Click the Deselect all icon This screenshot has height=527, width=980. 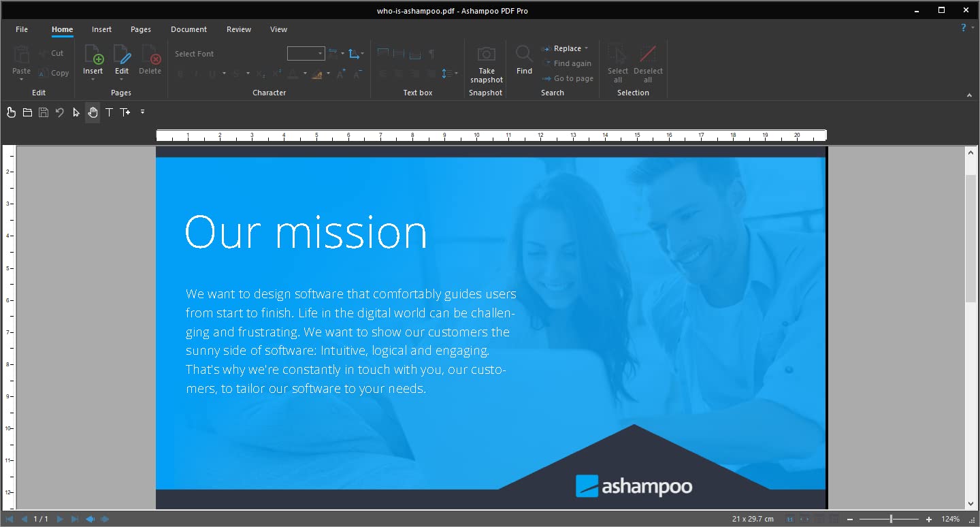(x=648, y=54)
